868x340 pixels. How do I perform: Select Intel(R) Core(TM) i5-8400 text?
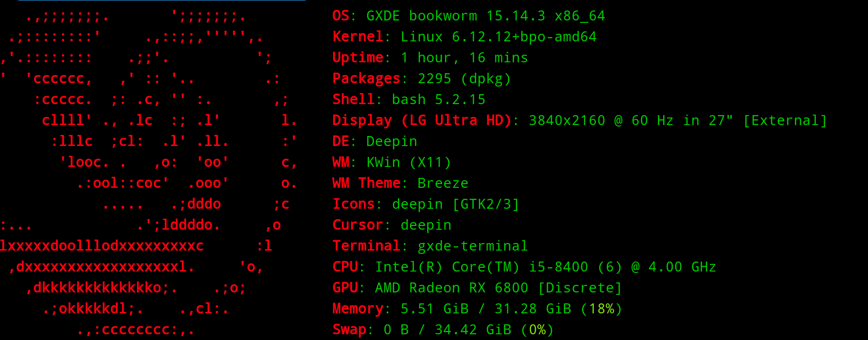[482, 267]
